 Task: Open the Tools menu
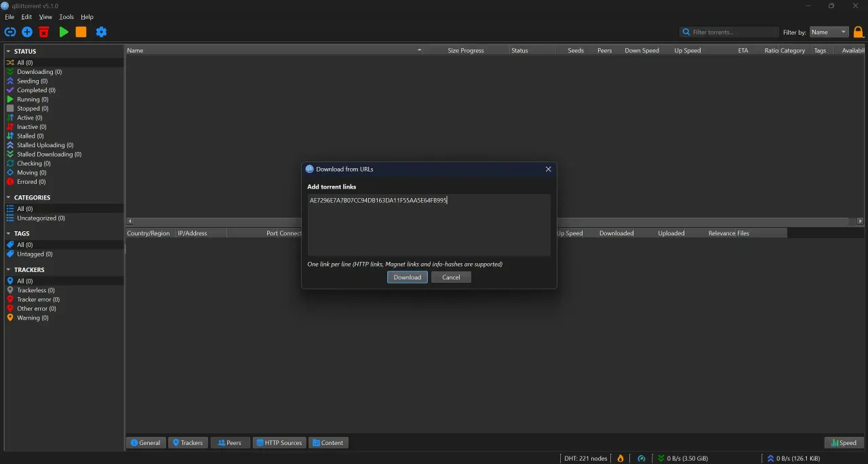(x=66, y=17)
